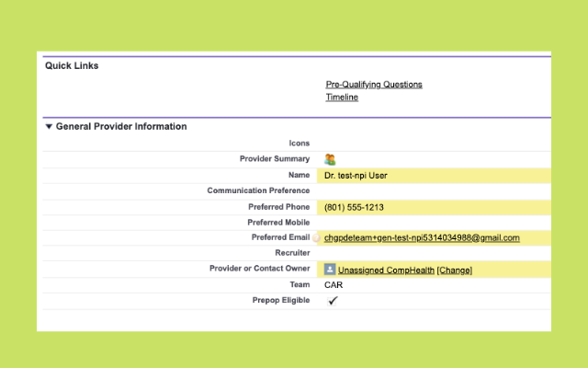
Task: Click the Team value CAR
Action: pos(334,285)
